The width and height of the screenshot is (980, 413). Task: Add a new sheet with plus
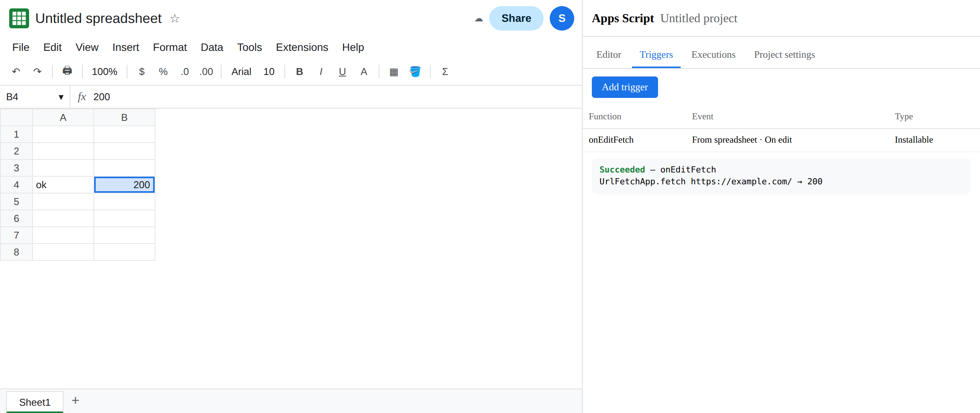75,400
